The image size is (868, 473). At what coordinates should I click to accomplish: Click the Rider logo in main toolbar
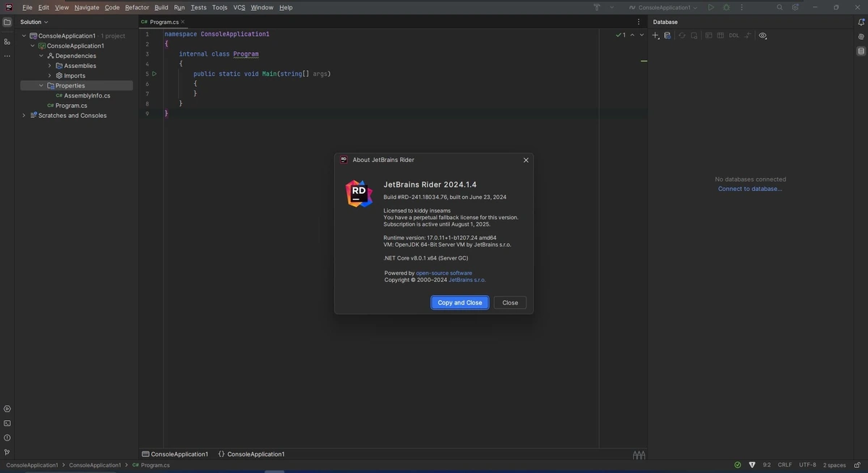tap(9, 7)
